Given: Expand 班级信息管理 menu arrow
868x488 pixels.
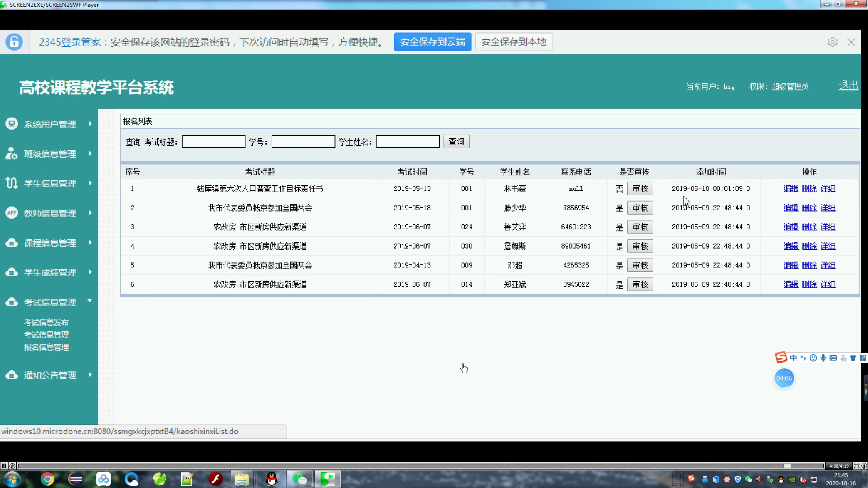Looking at the screenshot, I should click(x=90, y=153).
